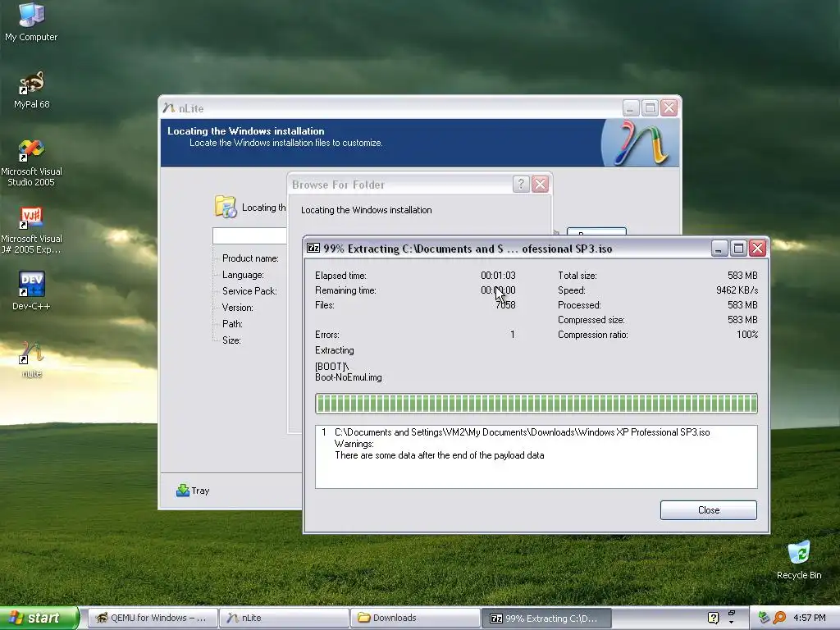Screen dimensions: 840x630
Task: Click the path input field in nLite
Action: click(249, 235)
